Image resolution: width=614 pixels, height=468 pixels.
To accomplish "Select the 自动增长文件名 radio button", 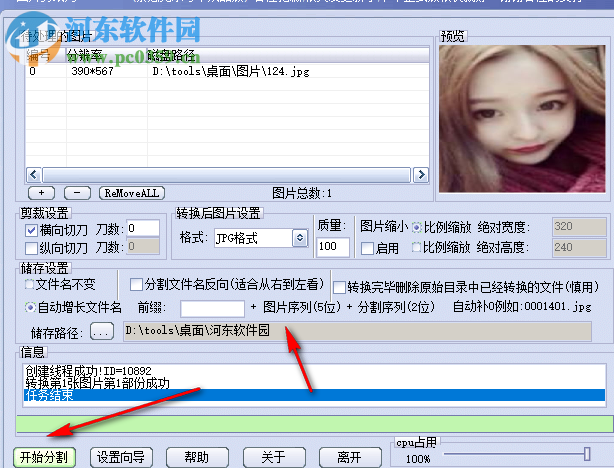I will (30, 307).
